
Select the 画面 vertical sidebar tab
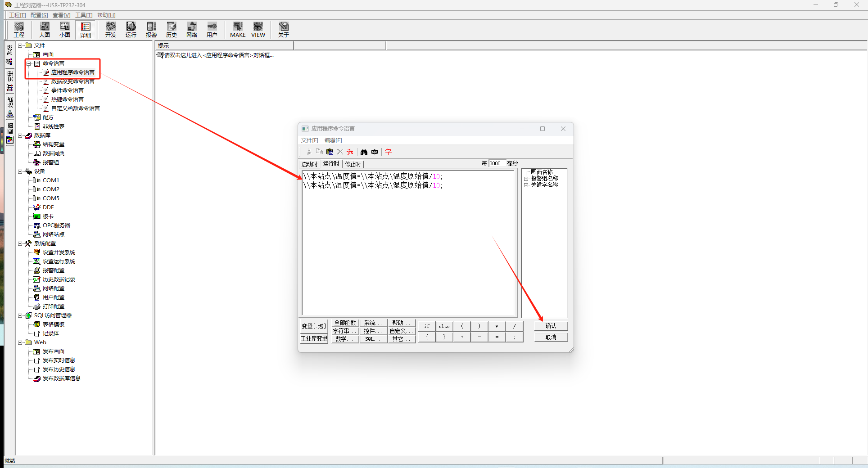[10, 134]
